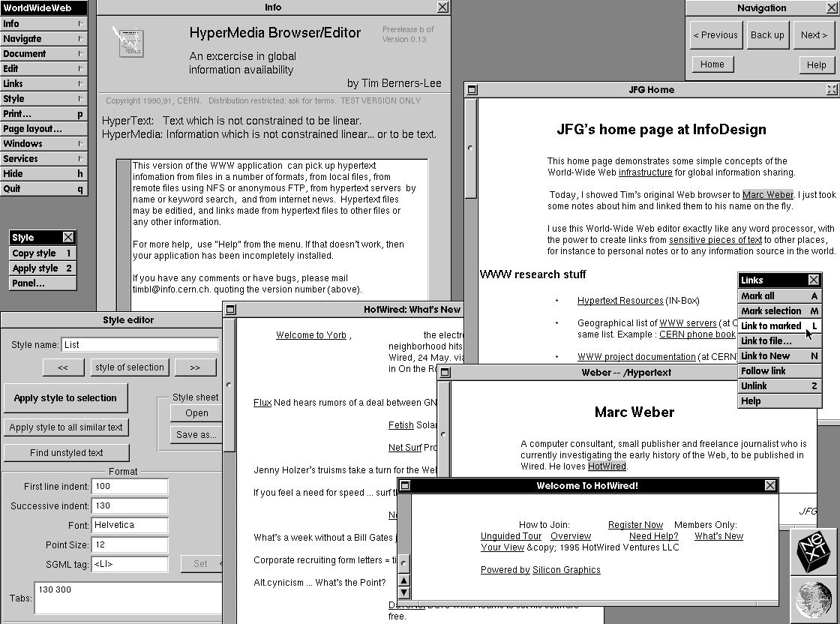The width and height of the screenshot is (840, 624).
Task: Click Help button in Navigation panel
Action: click(x=817, y=64)
